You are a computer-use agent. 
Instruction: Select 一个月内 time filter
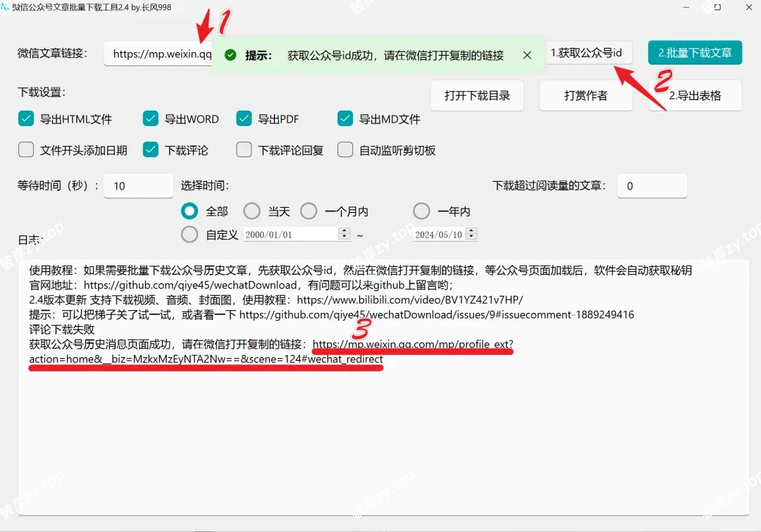point(309,211)
